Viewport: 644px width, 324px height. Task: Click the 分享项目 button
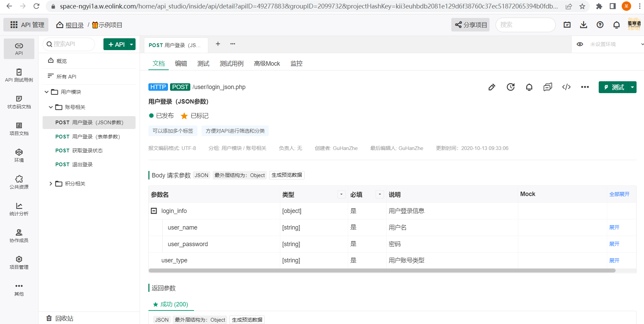tap(470, 25)
